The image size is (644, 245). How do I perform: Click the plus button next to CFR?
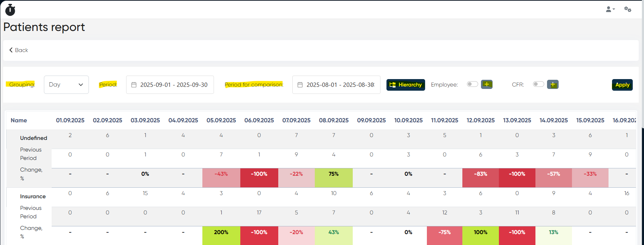pos(553,84)
